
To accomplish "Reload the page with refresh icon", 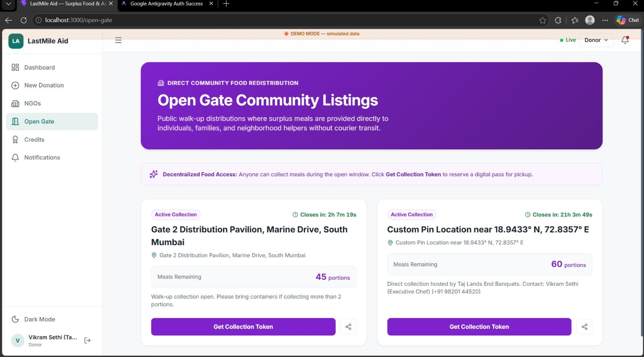I will pos(24,20).
